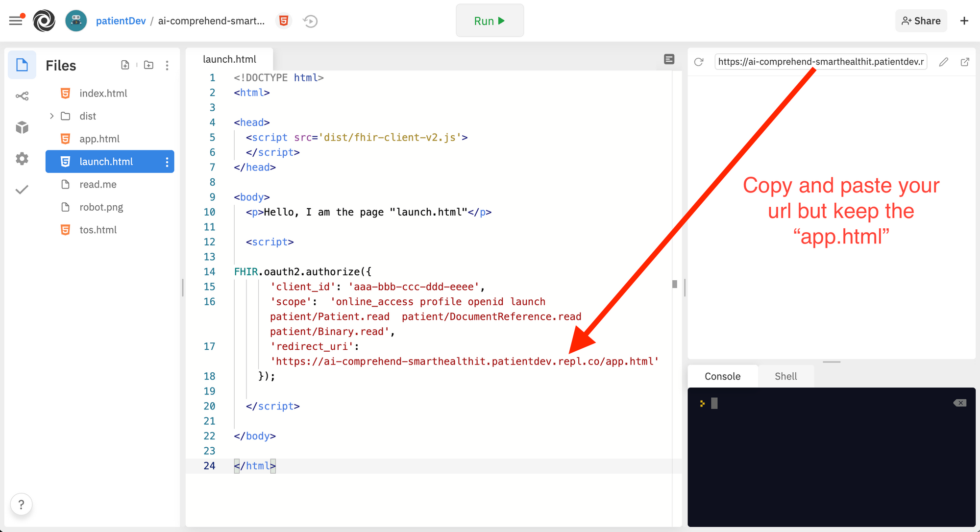Click the closing </html> tag line
Screen dimensions: 980x532
click(x=255, y=466)
